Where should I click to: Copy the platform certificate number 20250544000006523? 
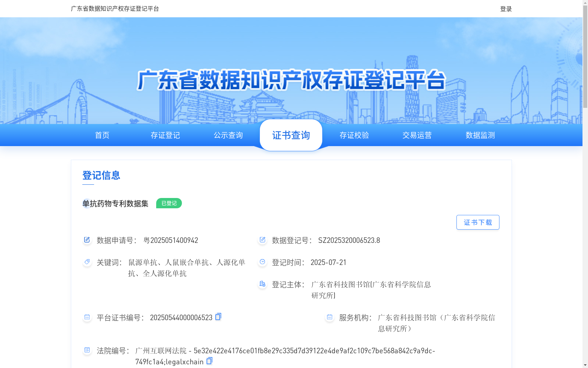tap(218, 316)
